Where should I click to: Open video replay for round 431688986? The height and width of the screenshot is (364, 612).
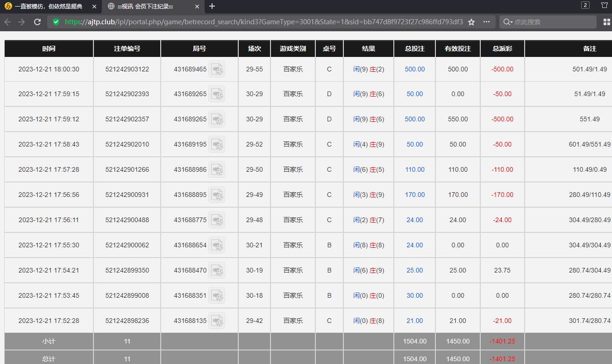click(217, 169)
